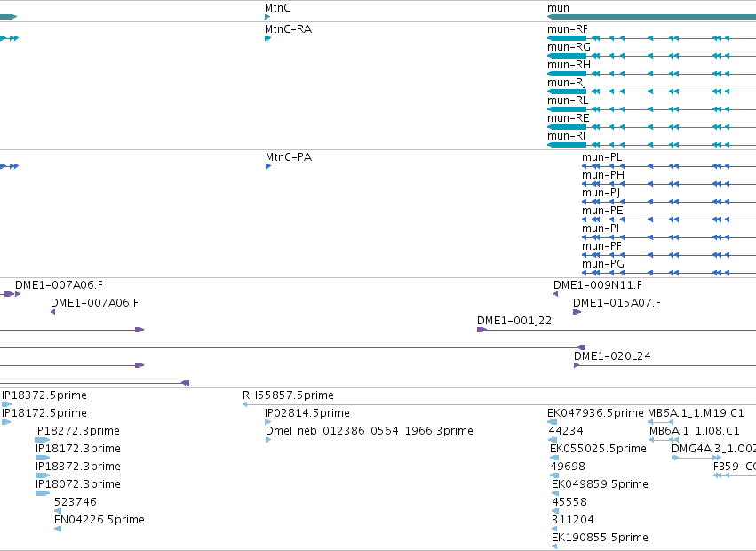The width and height of the screenshot is (756, 551).
Task: Click the MtnC-PA protein label
Action: [x=289, y=156]
